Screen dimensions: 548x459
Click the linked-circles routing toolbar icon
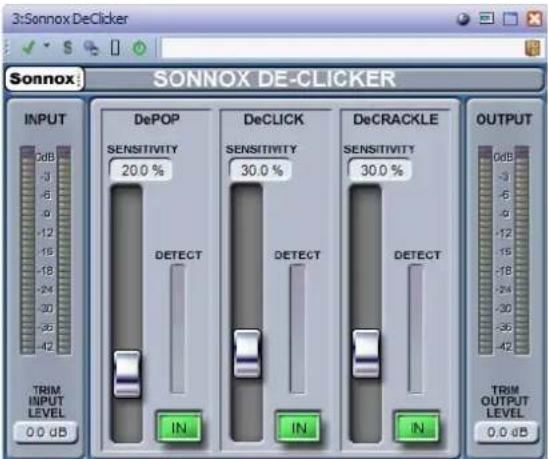(91, 48)
